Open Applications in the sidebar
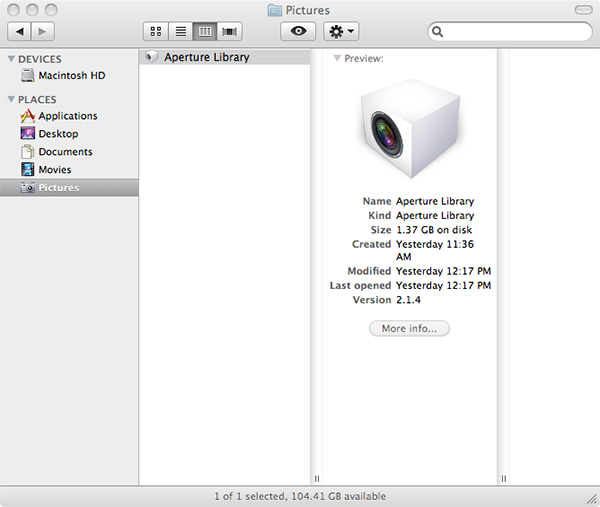The image size is (600, 507). 69,116
